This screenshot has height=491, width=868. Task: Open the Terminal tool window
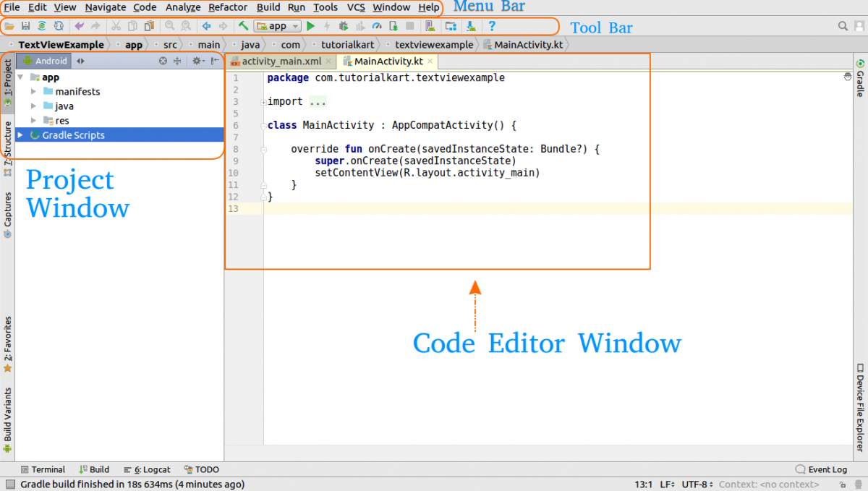[x=43, y=469]
